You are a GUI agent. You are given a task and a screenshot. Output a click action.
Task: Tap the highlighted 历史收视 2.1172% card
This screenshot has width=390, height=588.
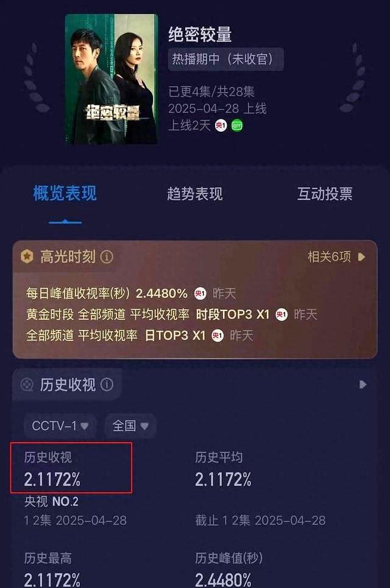pyautogui.click(x=71, y=468)
